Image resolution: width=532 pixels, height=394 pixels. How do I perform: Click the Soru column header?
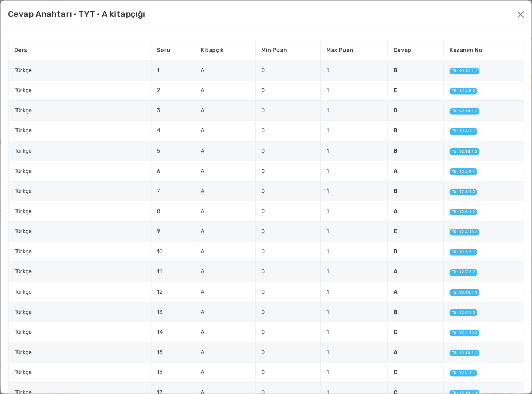coord(163,50)
